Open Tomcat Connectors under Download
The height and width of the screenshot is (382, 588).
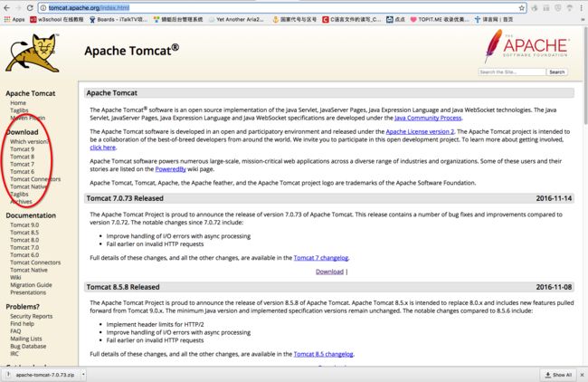35,179
